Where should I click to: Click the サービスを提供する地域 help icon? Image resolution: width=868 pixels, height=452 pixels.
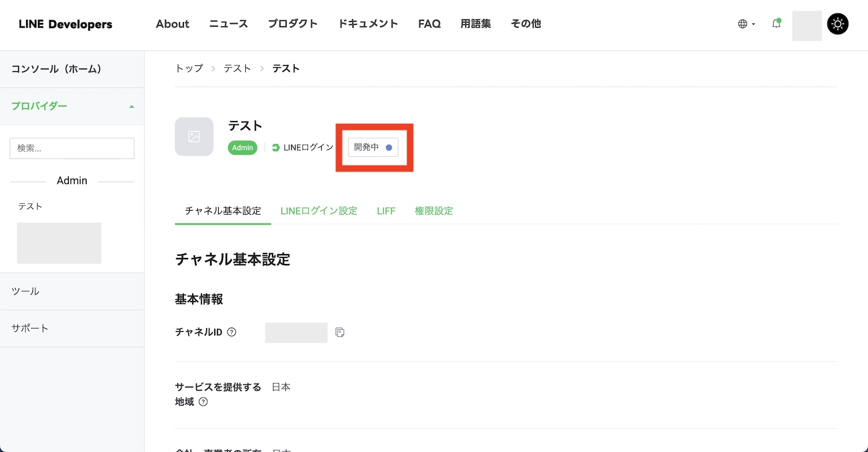point(203,402)
